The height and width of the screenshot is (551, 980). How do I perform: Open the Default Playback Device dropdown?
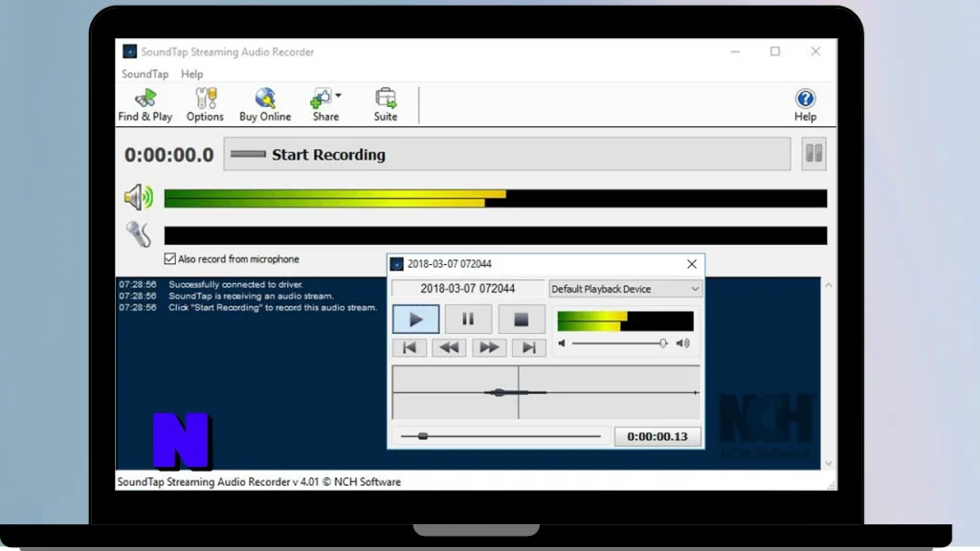(625, 289)
